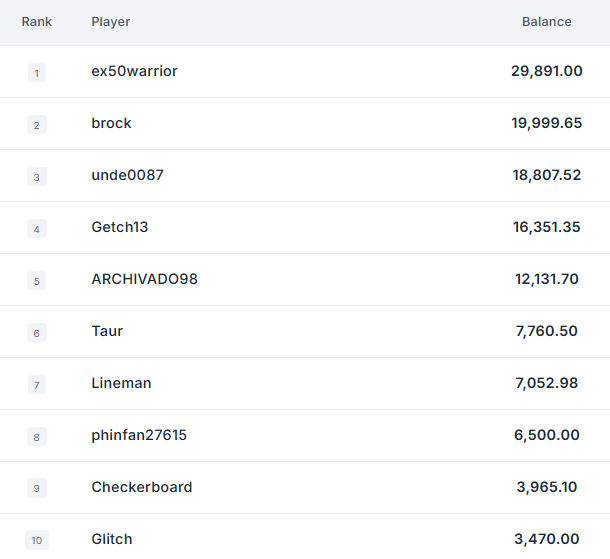Click the rank 2 badge
The width and height of the screenshot is (610, 559).
(x=37, y=124)
